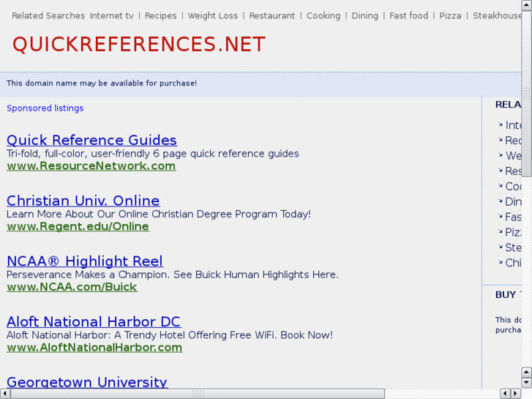532x399 pixels.
Task: Click 'Learn More About Our Online Christian Degree' text
Action: [x=159, y=214]
